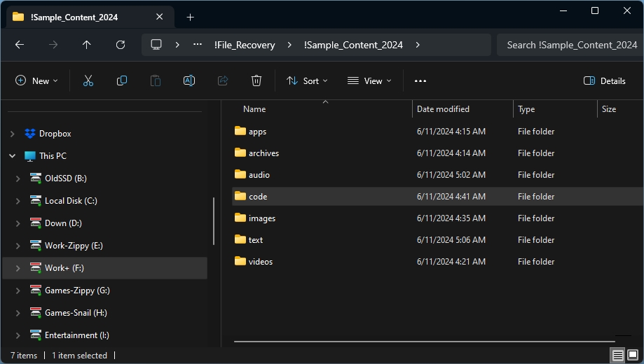This screenshot has height=364, width=644.
Task: Click date 6/11/2024 4:21 AM of videos
Action: 451,261
